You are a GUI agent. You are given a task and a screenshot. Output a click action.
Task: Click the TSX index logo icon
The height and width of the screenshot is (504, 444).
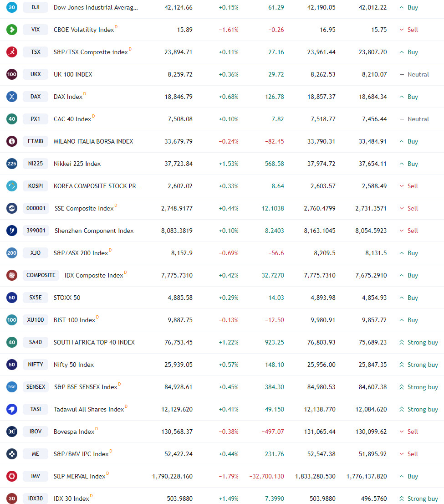(x=11, y=52)
